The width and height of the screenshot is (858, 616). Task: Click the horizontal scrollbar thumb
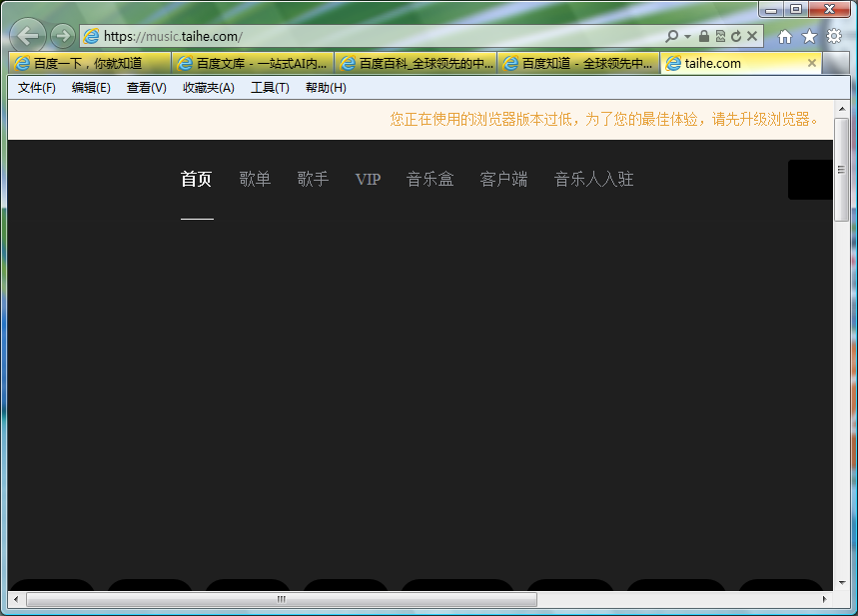tap(282, 600)
